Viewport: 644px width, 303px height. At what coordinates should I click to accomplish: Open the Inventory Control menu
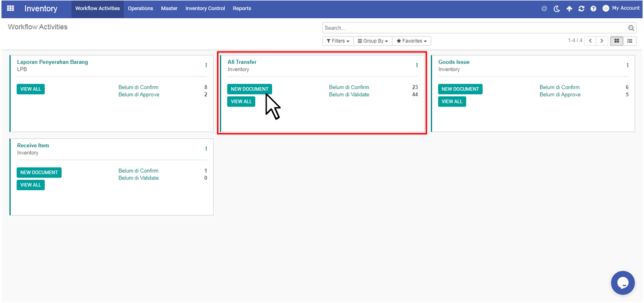(x=205, y=8)
